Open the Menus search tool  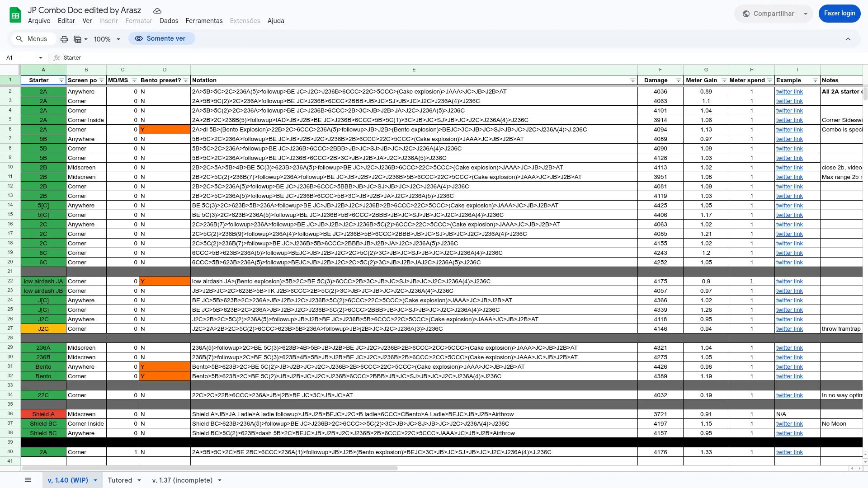(x=32, y=39)
